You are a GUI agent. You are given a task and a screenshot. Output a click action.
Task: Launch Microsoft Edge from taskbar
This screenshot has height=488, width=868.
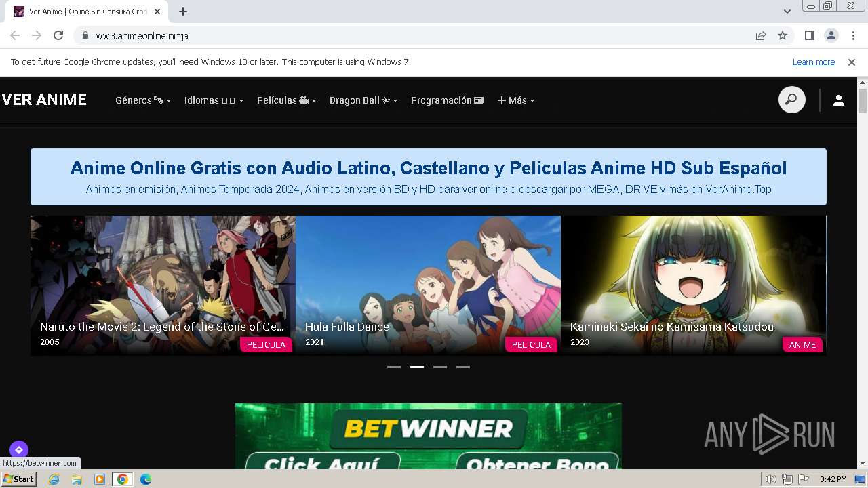click(146, 479)
